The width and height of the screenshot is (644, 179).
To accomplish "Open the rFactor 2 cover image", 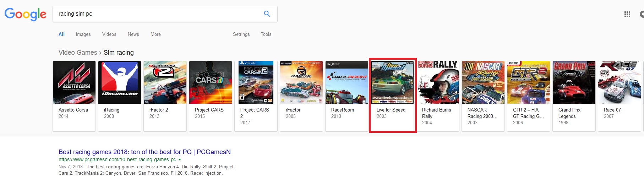I will pyautogui.click(x=165, y=82).
